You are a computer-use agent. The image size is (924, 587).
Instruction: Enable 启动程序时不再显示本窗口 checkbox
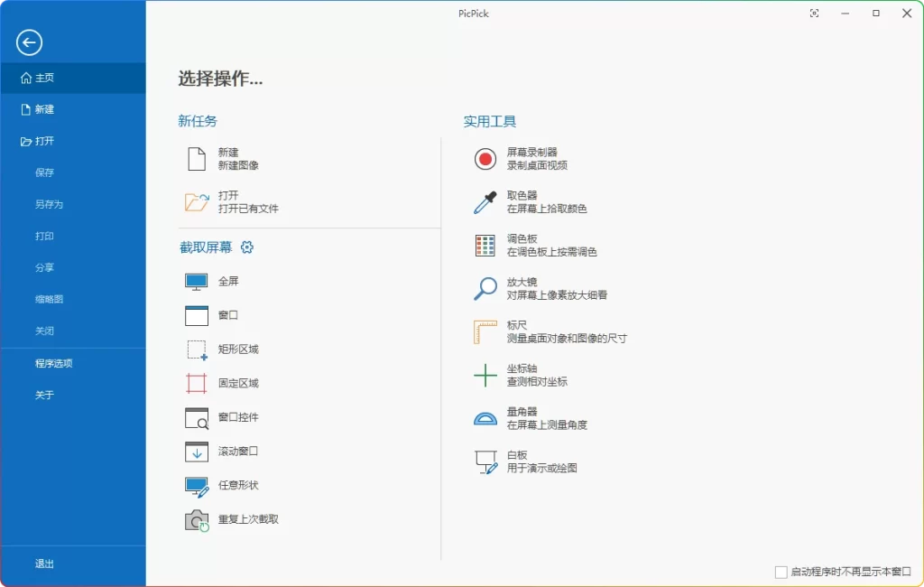click(x=781, y=570)
